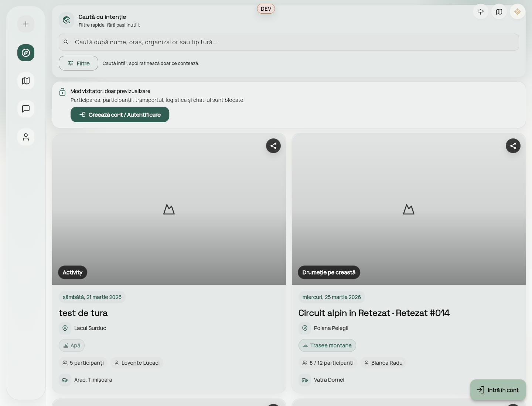
Task: Open the chat messages icon in sidebar
Action: pos(26,109)
